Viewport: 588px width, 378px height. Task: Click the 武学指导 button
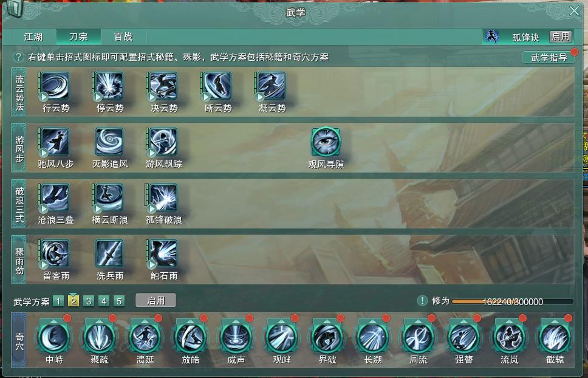pyautogui.click(x=549, y=57)
